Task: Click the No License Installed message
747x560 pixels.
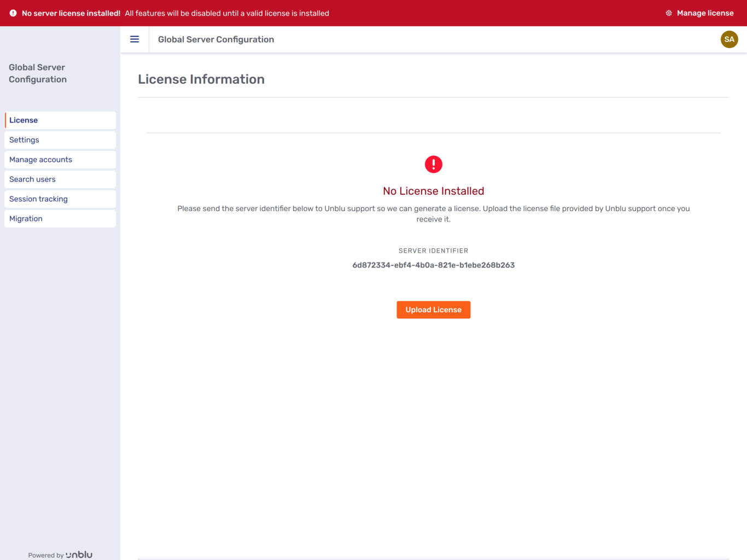Action: coord(433,191)
